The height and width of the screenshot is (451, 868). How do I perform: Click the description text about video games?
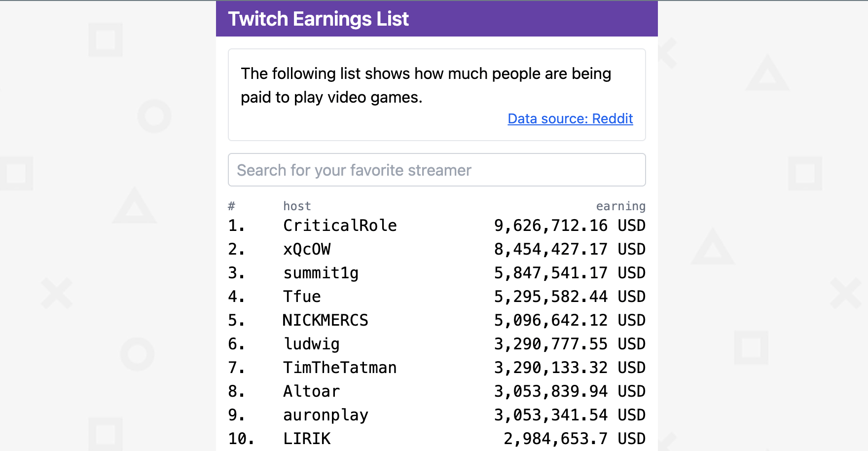(x=426, y=85)
